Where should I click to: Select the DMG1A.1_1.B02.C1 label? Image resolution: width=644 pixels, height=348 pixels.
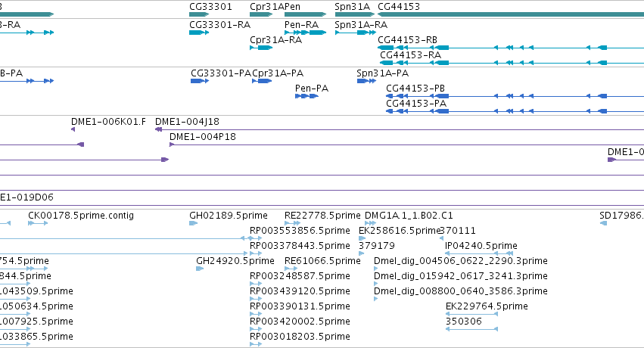[409, 216]
